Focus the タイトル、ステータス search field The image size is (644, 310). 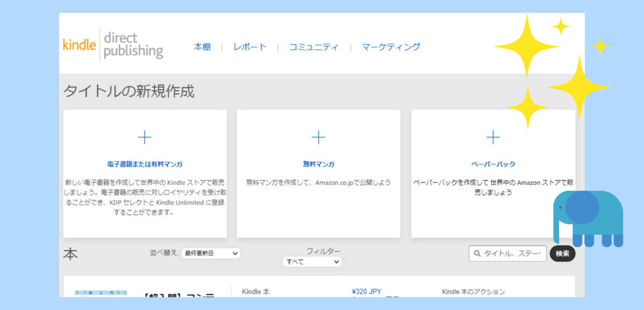point(508,254)
